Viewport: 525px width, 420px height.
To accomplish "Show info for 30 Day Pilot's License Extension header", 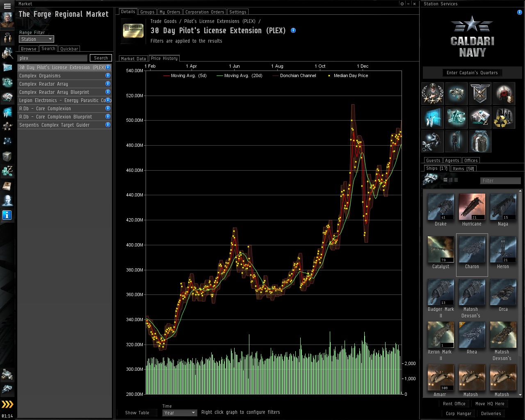I will [293, 30].
